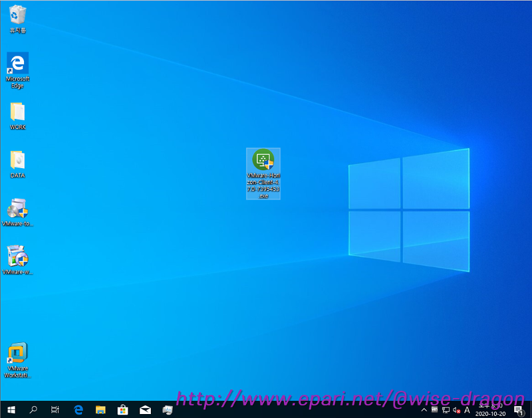Toggle the IME input mode indicator A
532x418 pixels.
pos(467,410)
